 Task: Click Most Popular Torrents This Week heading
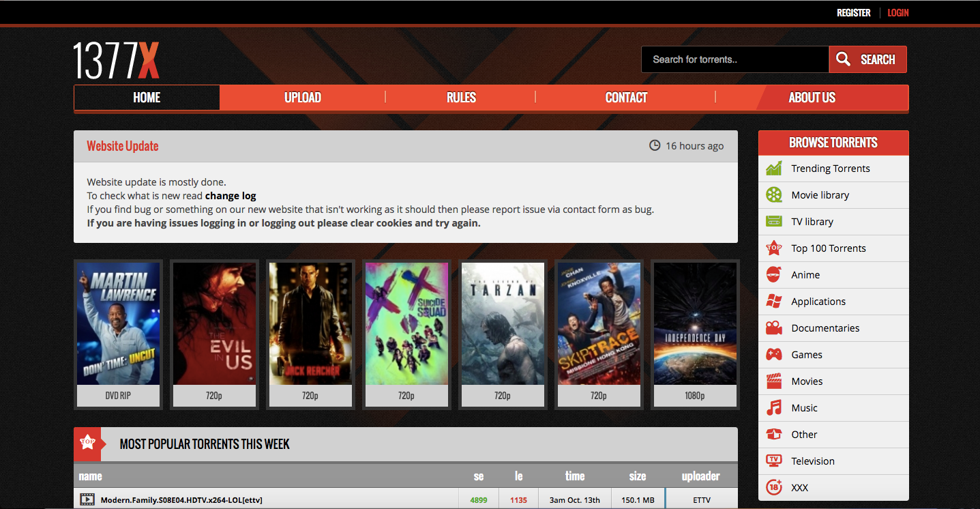click(x=205, y=444)
